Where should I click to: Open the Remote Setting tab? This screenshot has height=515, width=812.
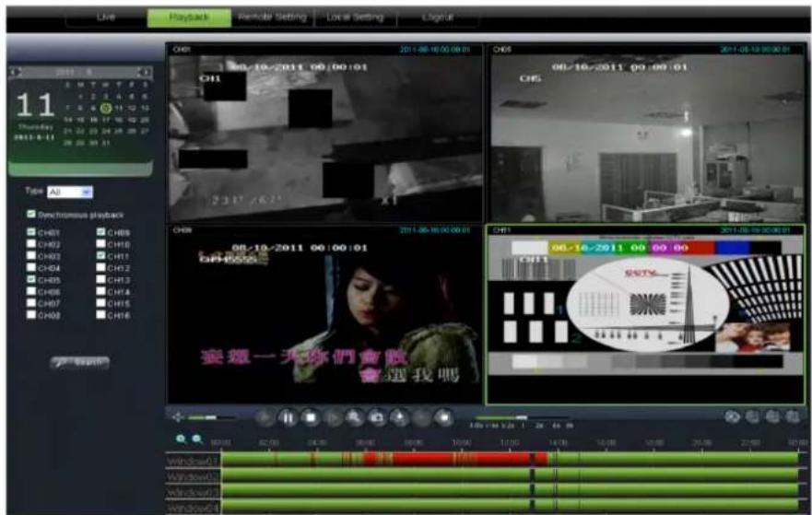coord(273,18)
